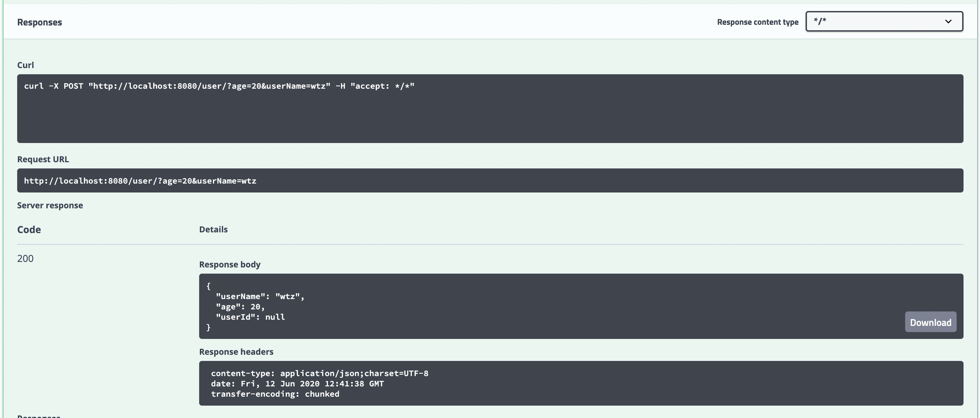This screenshot has width=980, height=418.
Task: Open the Response content type dropdown
Action: (884, 21)
